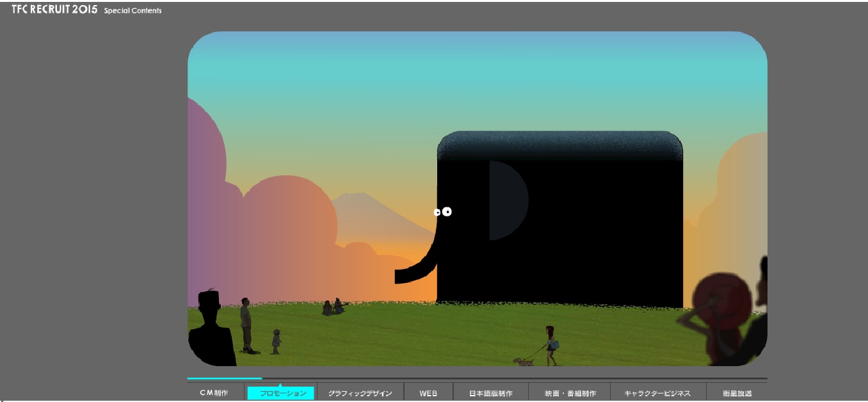Open the CM制作 tab
This screenshot has height=402, width=868.
tap(214, 393)
